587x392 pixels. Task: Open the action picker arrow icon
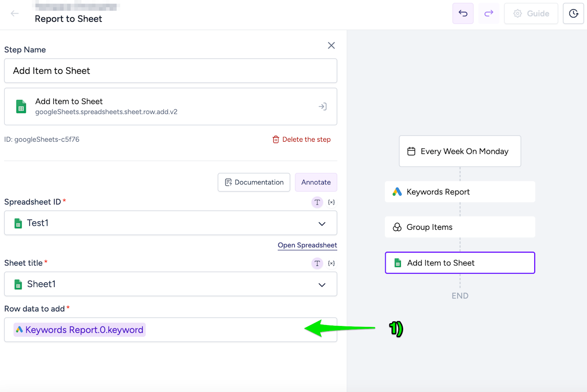click(322, 106)
